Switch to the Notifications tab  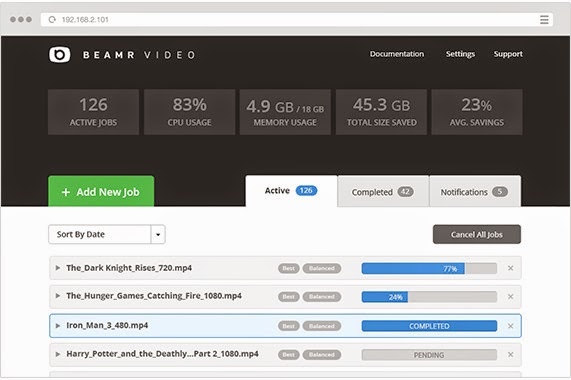[475, 191]
